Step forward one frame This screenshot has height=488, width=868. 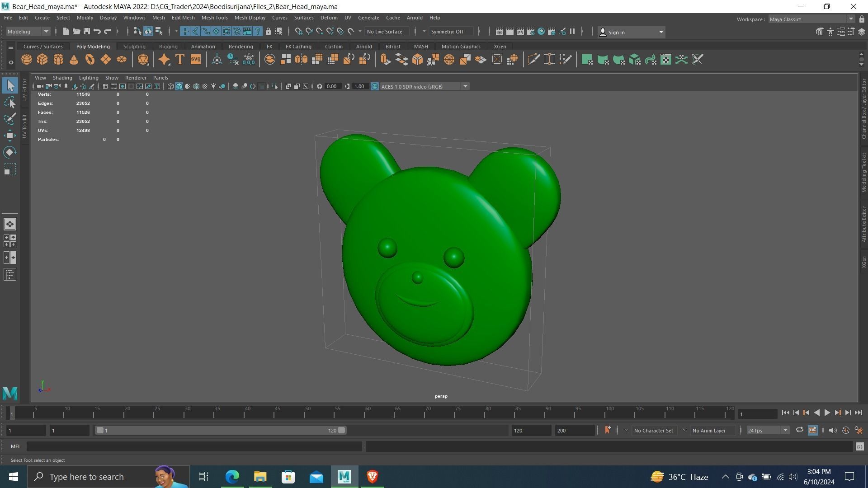coord(848,413)
